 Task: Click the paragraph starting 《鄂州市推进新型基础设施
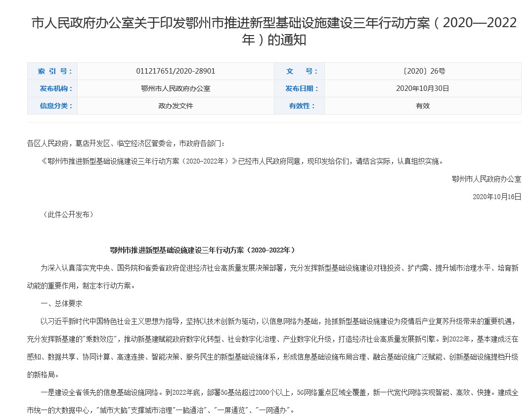(x=242, y=162)
